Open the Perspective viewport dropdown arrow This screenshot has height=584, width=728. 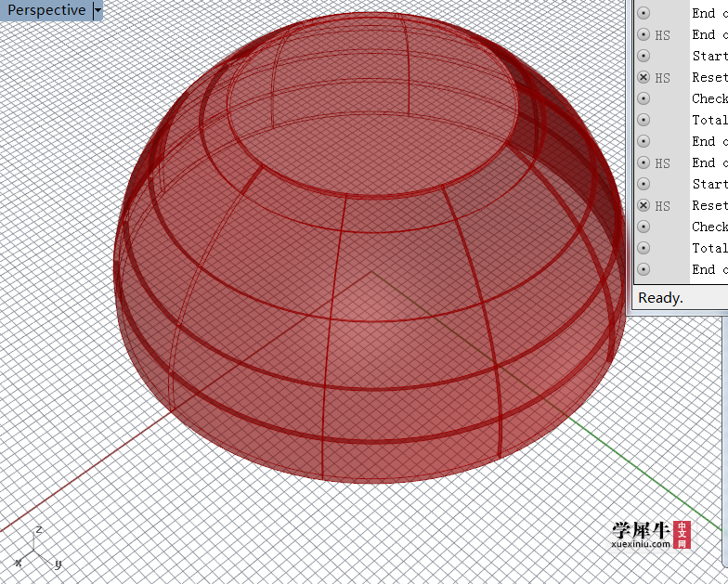97,9
